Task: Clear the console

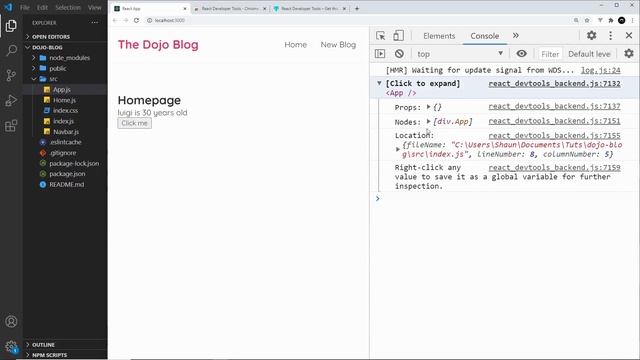Action: 399,53
